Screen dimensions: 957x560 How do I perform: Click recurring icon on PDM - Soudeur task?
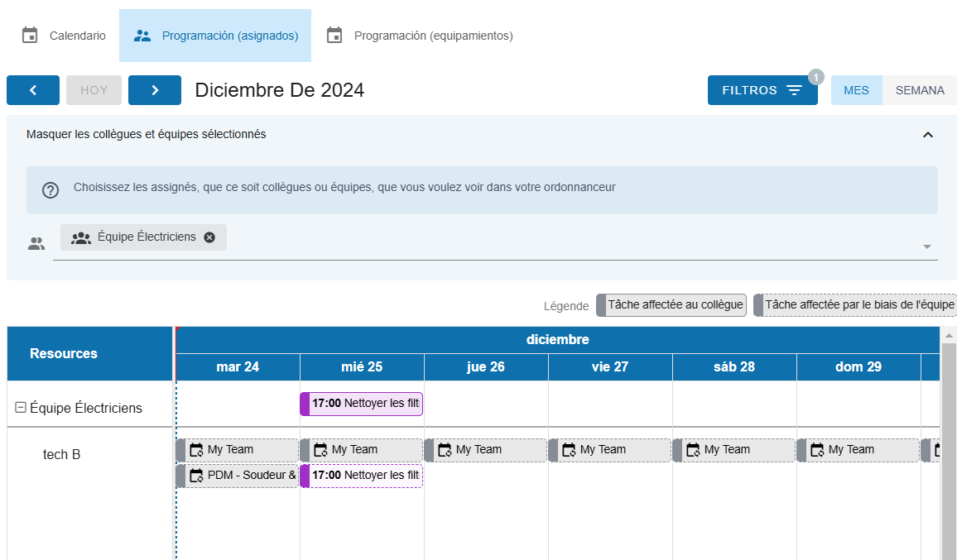(x=196, y=476)
